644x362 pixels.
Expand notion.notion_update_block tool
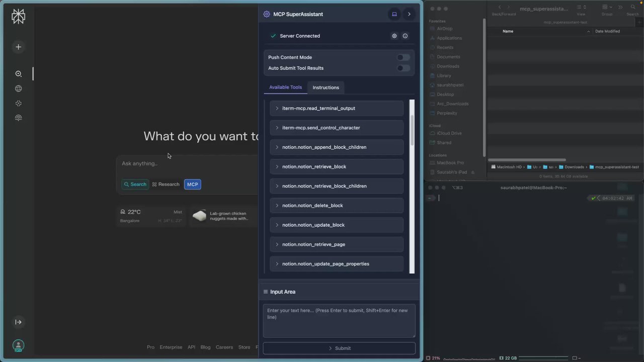[x=337, y=225]
